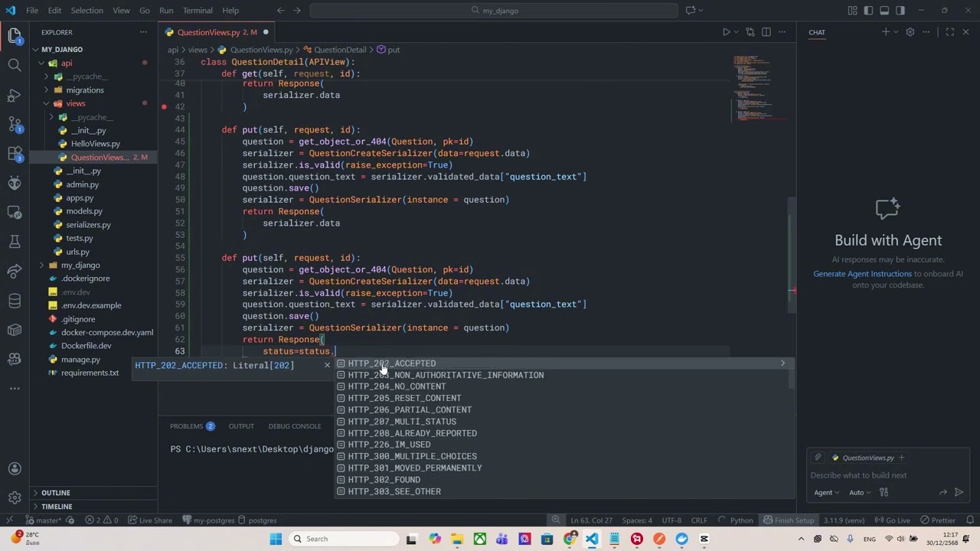Click the Windows Start button
The height and width of the screenshot is (551, 980).
click(x=276, y=539)
